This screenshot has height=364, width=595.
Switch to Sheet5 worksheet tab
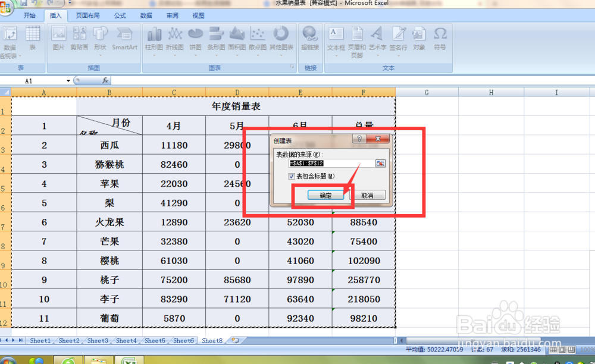[x=155, y=340]
